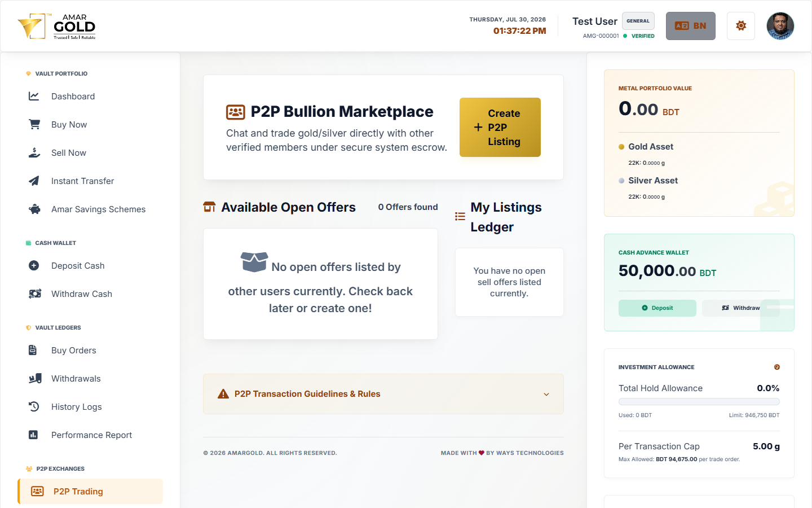Click the P2P Bullion Marketplace heading icon
Viewport: 812px width, 508px height.
coord(235,112)
